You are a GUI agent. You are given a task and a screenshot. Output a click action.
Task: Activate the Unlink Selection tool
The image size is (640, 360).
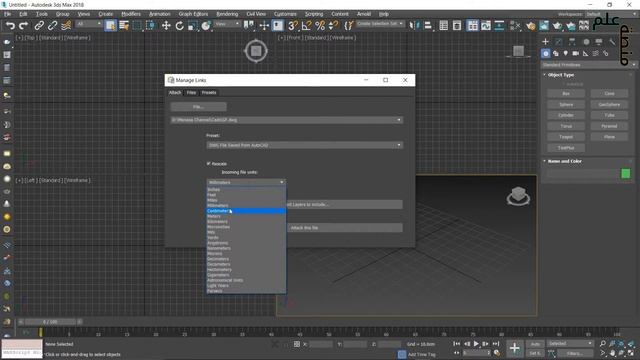click(x=52, y=26)
